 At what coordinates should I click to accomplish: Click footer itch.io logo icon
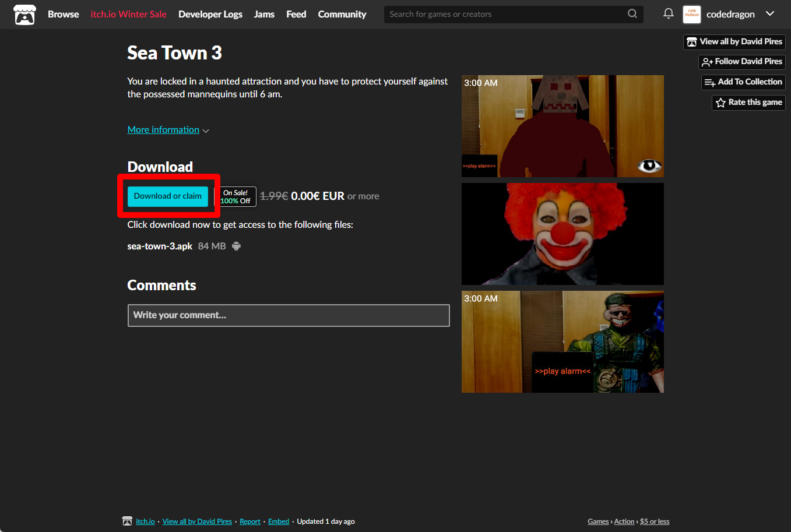coord(127,521)
